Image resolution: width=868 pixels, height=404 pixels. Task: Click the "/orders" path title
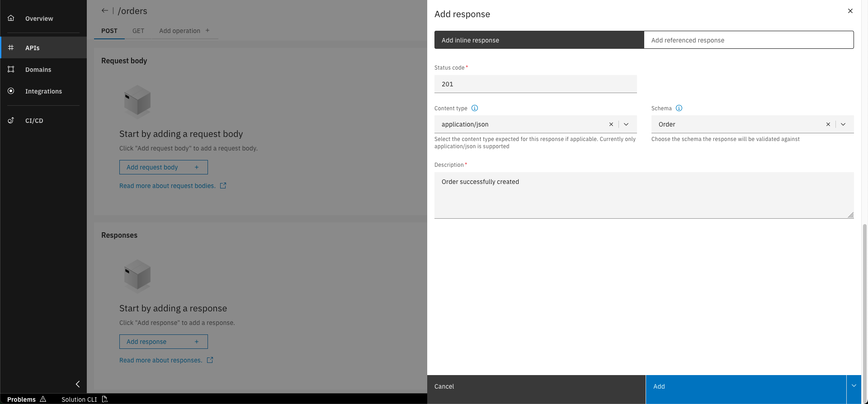[x=132, y=11]
